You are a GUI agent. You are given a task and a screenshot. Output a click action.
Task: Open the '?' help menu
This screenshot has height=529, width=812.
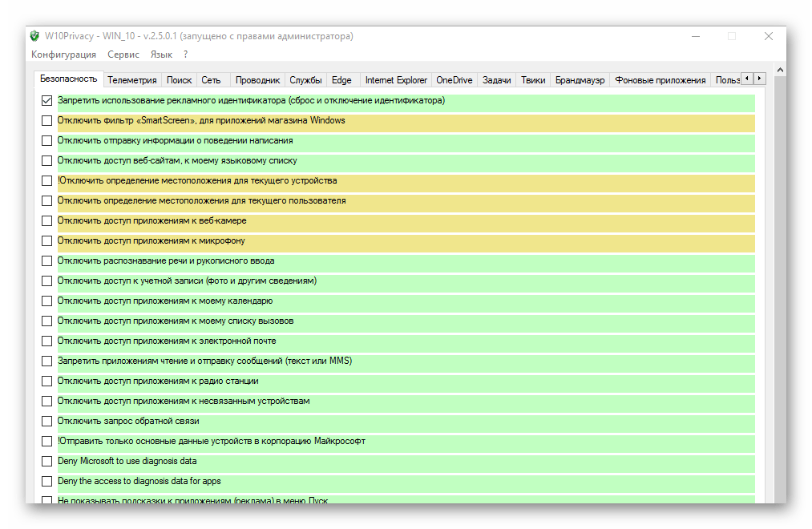(x=185, y=55)
